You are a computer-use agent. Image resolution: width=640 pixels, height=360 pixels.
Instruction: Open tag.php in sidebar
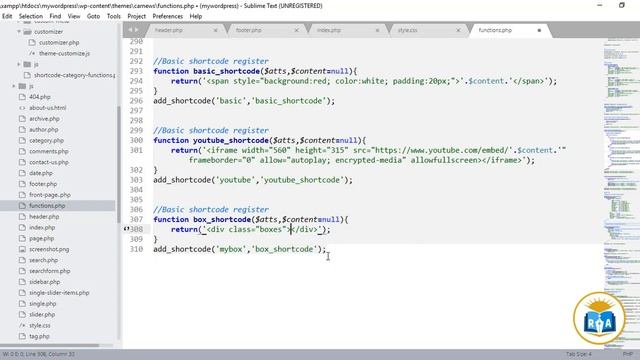(39, 336)
